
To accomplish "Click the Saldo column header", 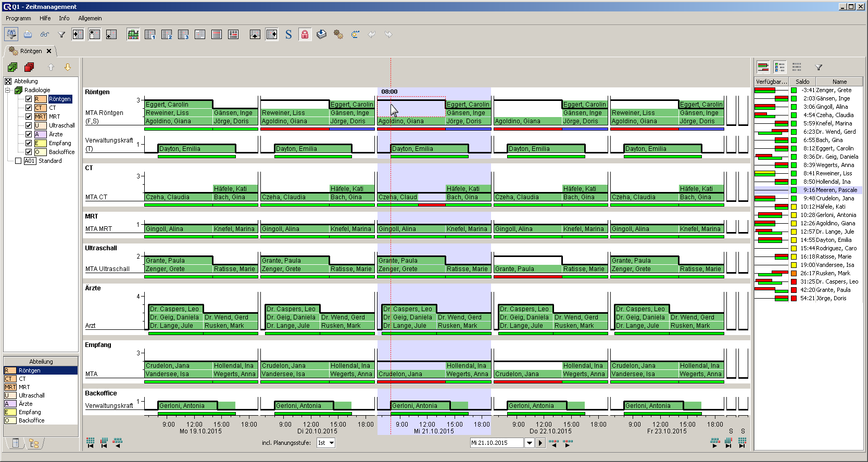I will (x=802, y=82).
